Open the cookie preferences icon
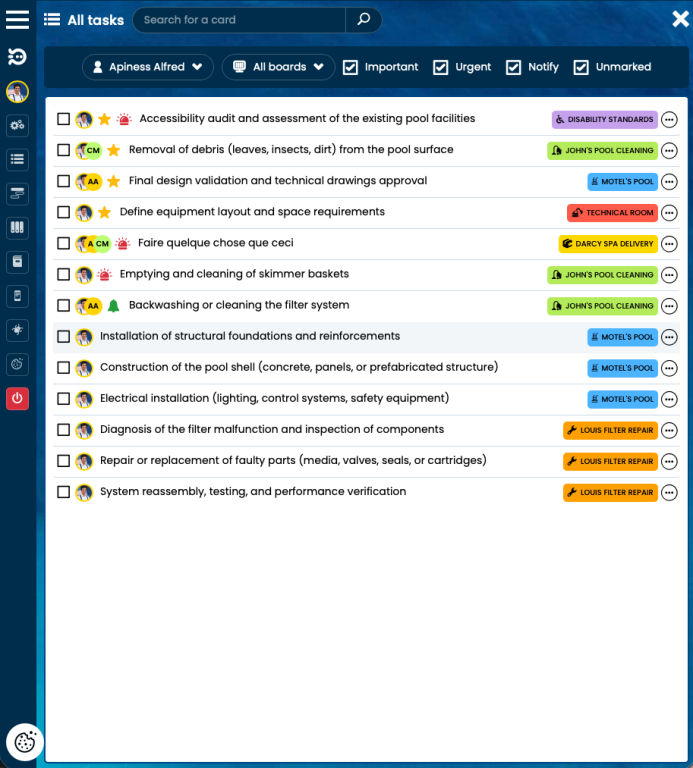The width and height of the screenshot is (693, 768). [x=24, y=742]
